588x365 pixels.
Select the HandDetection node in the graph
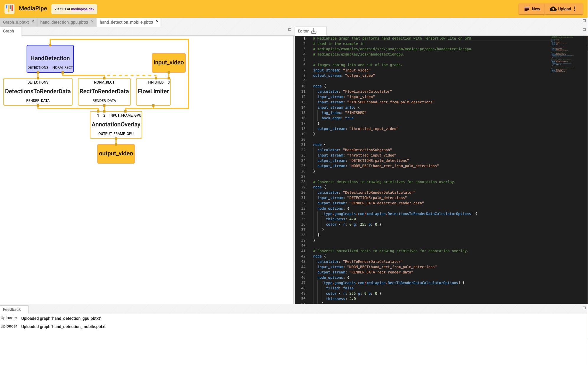pyautogui.click(x=50, y=58)
